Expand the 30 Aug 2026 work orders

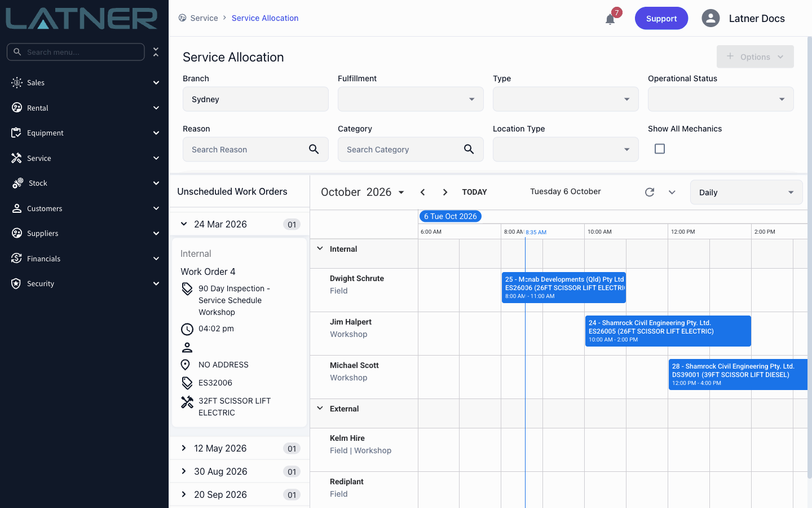point(184,471)
